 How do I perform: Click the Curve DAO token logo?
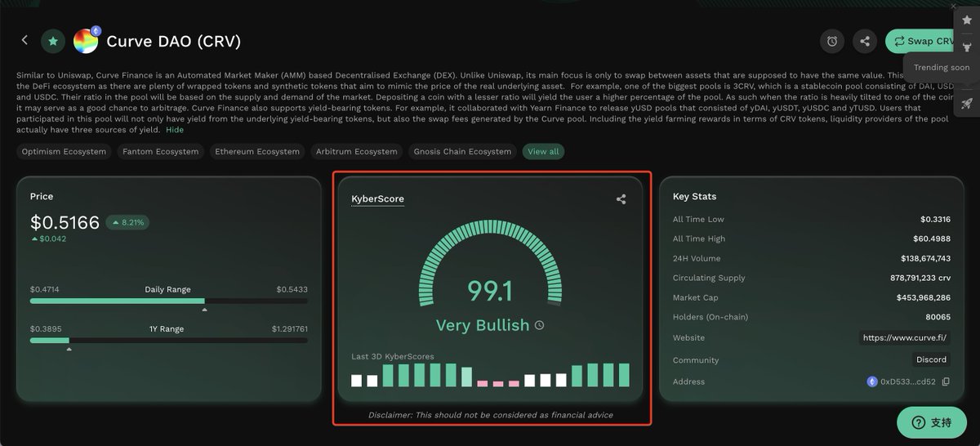pyautogui.click(x=86, y=41)
